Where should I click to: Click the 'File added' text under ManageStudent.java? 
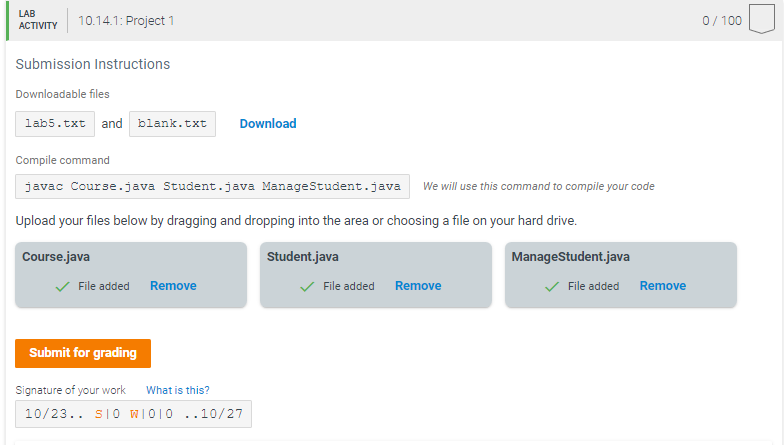click(x=594, y=286)
